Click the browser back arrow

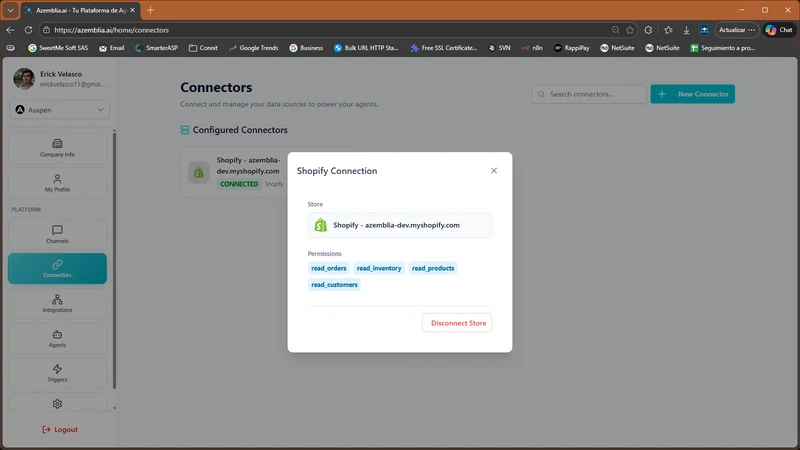(x=10, y=30)
